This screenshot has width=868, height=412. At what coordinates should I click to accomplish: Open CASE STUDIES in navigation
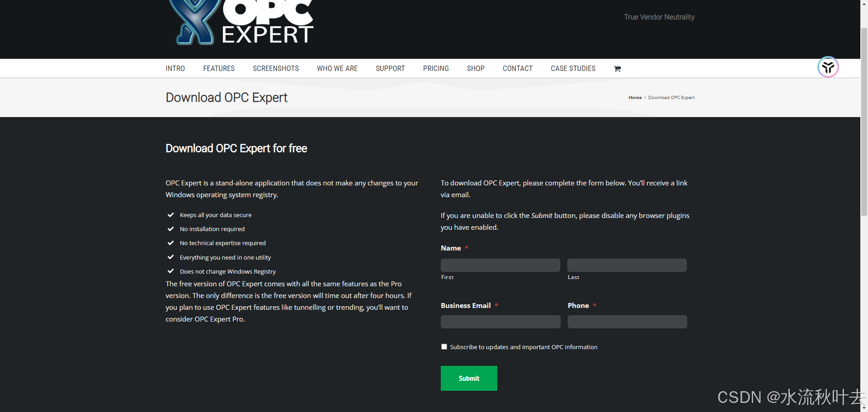point(573,68)
